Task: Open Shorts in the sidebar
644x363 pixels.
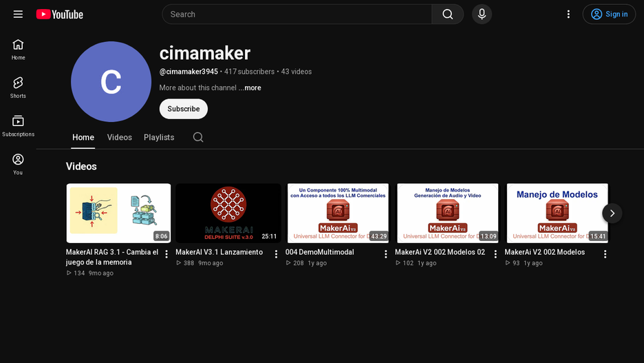Action: point(18,87)
